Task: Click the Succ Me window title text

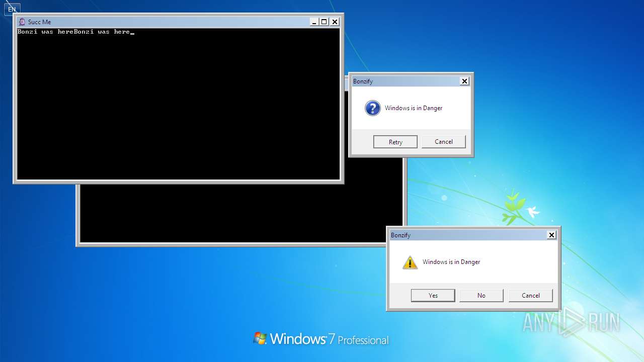Action: [39, 22]
